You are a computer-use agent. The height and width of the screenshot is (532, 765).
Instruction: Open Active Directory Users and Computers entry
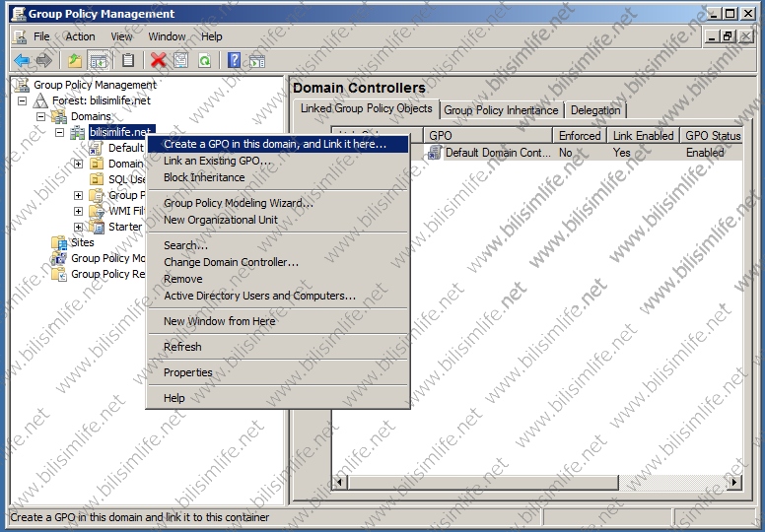click(x=278, y=296)
